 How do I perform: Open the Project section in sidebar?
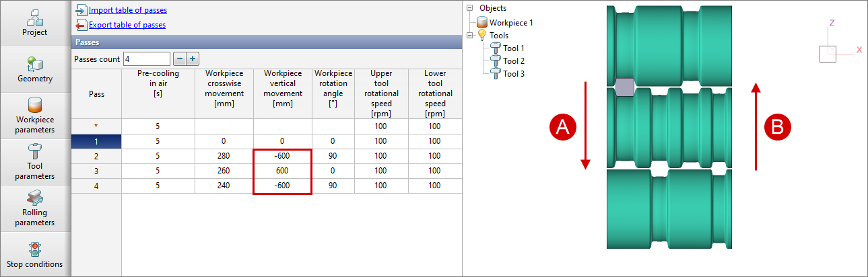(x=34, y=23)
